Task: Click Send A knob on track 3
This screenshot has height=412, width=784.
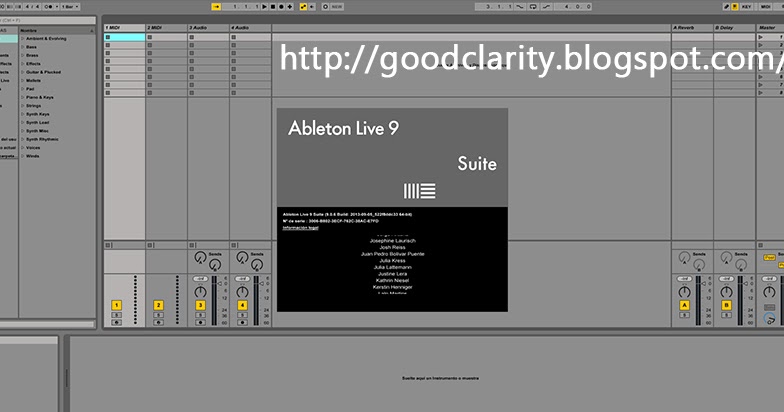Action: click(x=200, y=258)
